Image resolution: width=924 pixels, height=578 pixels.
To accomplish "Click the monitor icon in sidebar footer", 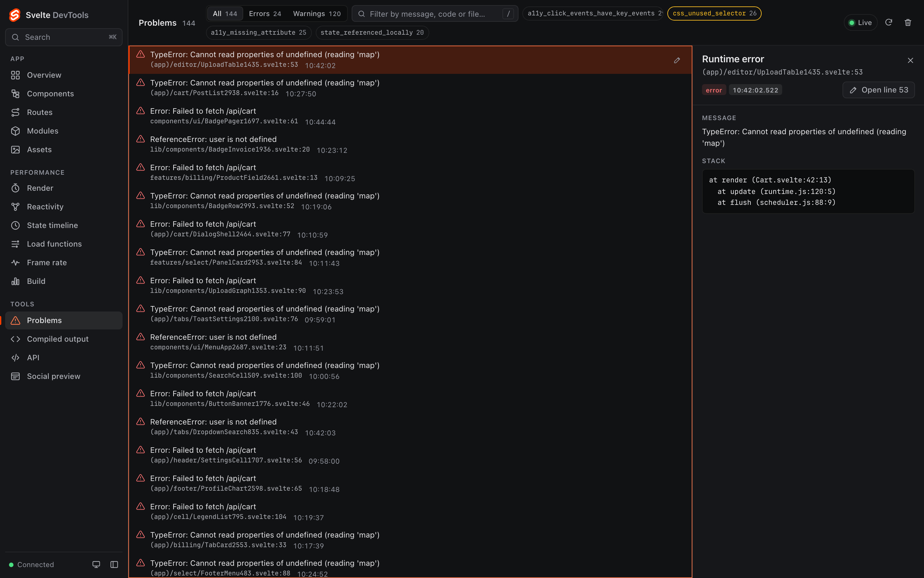I will click(x=96, y=565).
